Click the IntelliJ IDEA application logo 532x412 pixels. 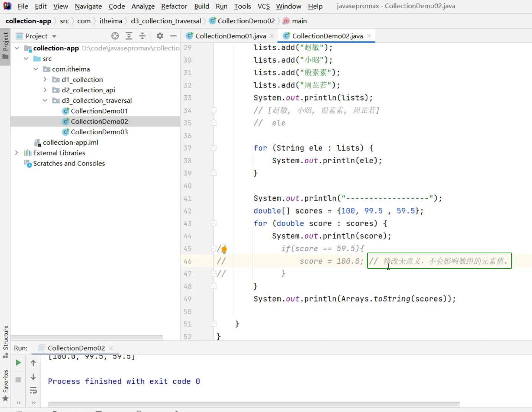[x=7, y=6]
